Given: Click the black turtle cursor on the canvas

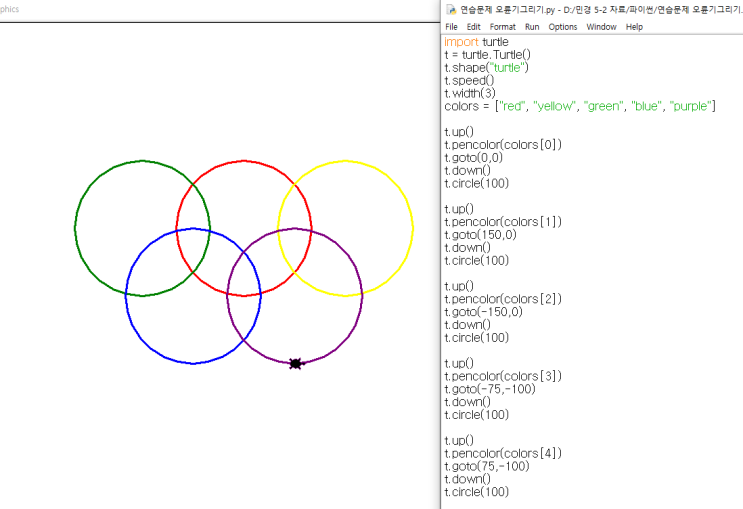Looking at the screenshot, I should tap(295, 363).
